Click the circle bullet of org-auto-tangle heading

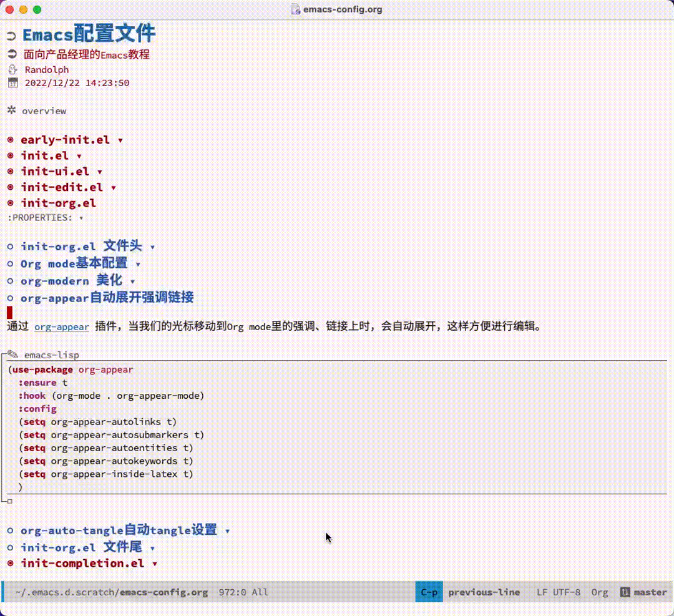(x=11, y=530)
